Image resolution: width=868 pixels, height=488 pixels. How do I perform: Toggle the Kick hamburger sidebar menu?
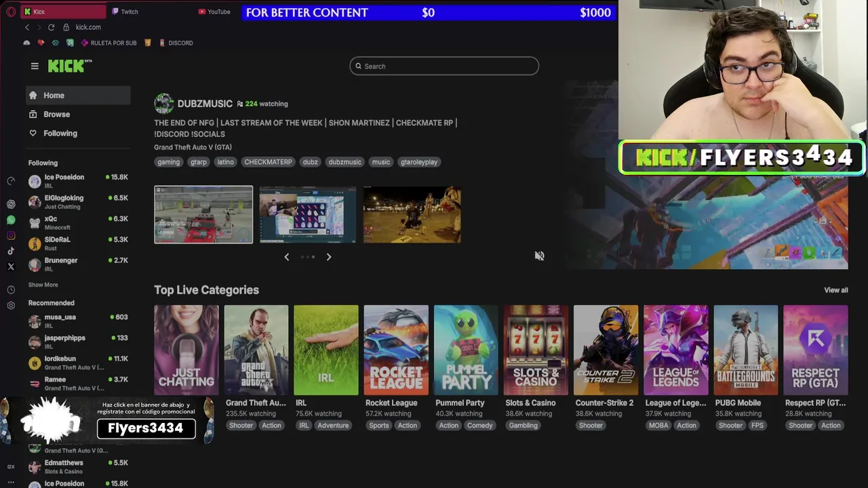tap(35, 66)
